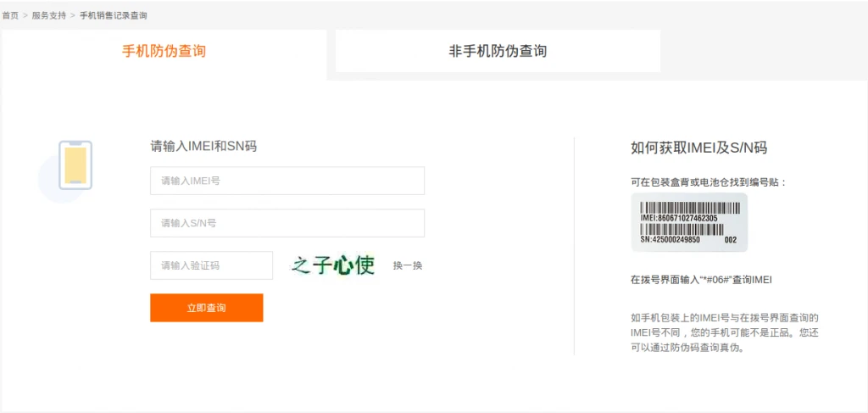868x413 pixels.
Task: Switch to the 手机防伪查询 tab
Action: (x=164, y=51)
